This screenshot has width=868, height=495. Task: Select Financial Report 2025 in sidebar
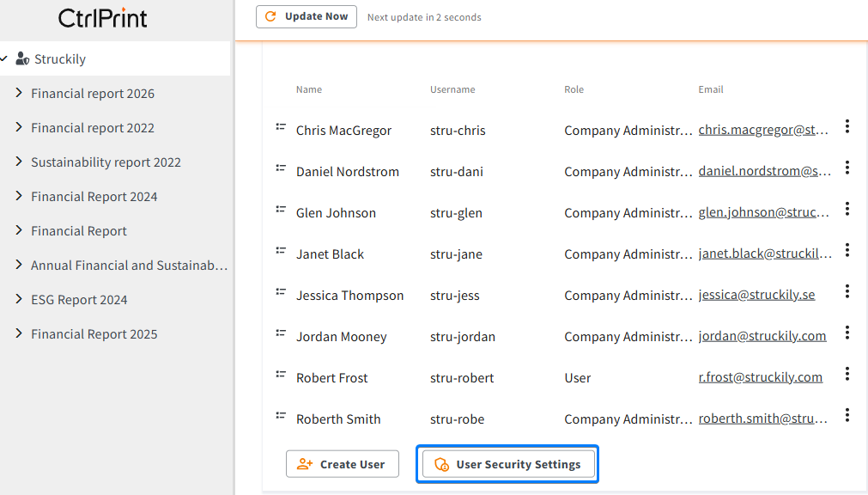(94, 333)
